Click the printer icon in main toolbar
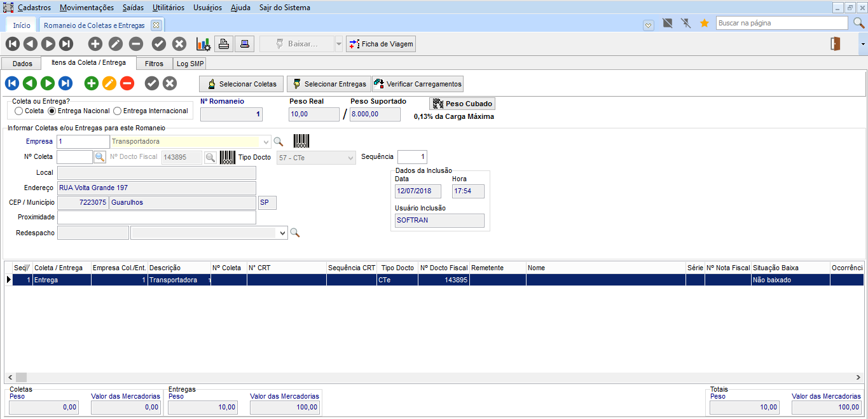The image size is (868, 419). 244,44
